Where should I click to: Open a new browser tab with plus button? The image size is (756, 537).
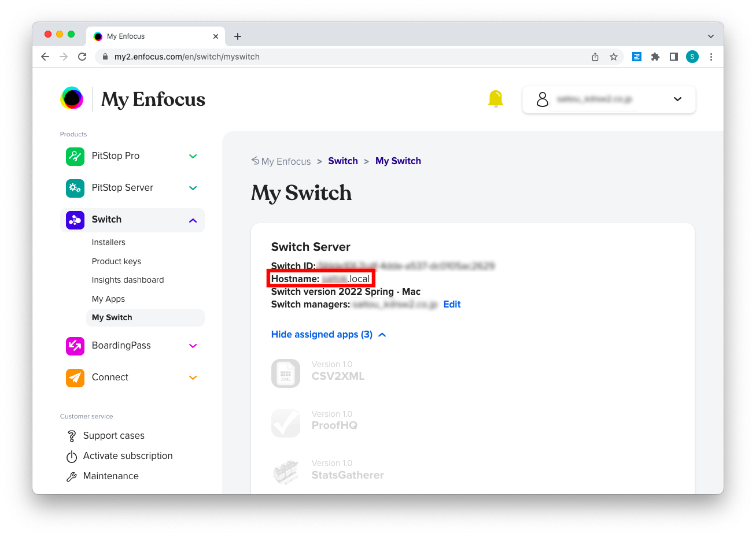click(x=237, y=36)
